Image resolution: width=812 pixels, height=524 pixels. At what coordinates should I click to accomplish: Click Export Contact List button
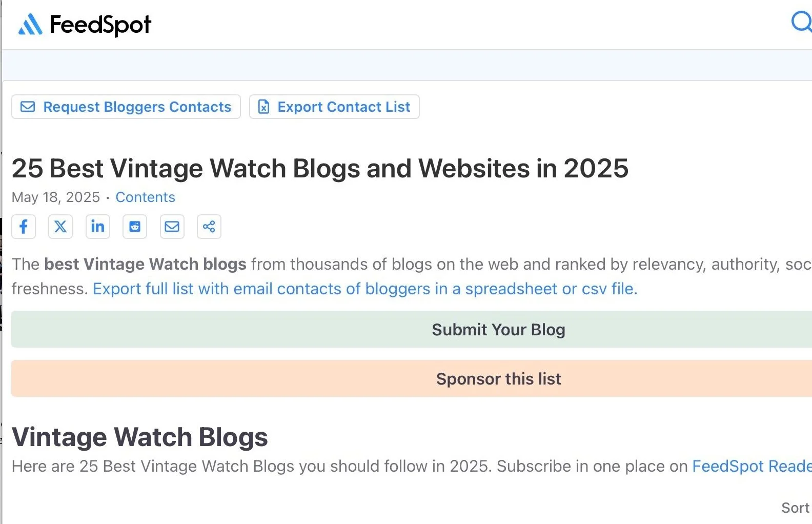(334, 107)
